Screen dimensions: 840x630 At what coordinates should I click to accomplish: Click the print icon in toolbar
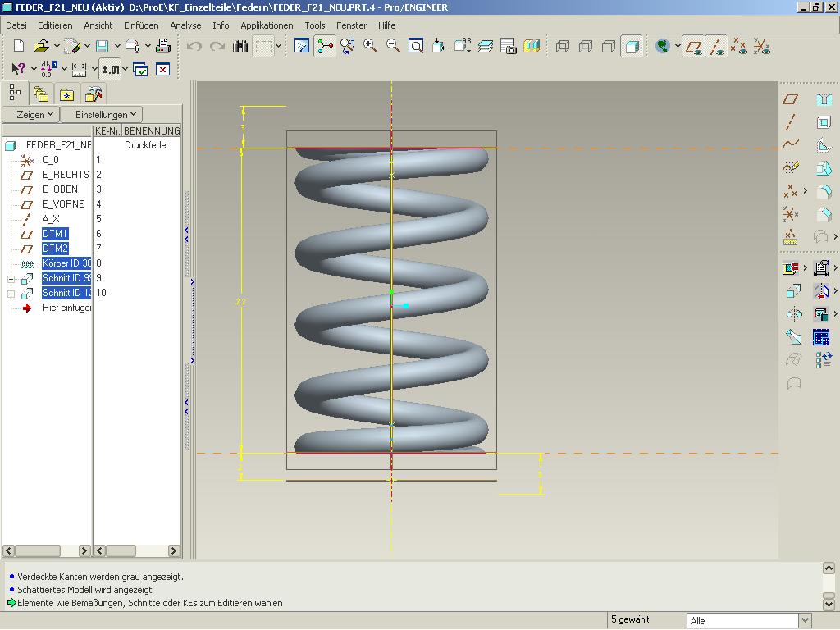pyautogui.click(x=163, y=47)
